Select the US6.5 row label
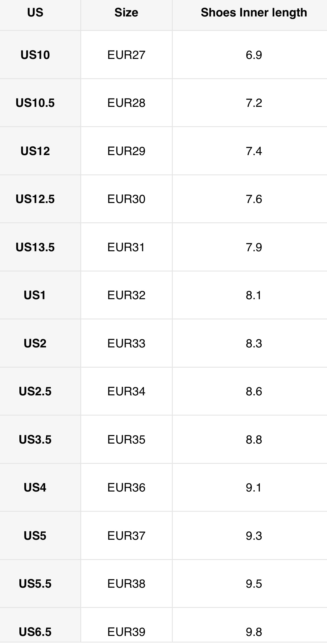 (35, 632)
